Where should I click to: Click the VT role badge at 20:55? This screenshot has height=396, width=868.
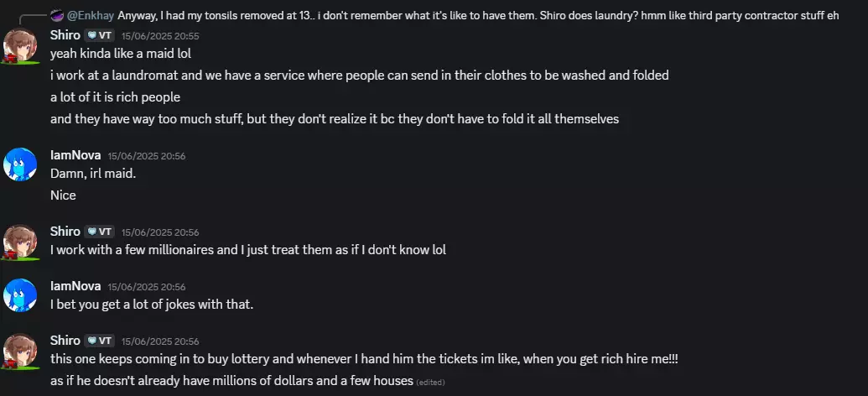pos(100,35)
